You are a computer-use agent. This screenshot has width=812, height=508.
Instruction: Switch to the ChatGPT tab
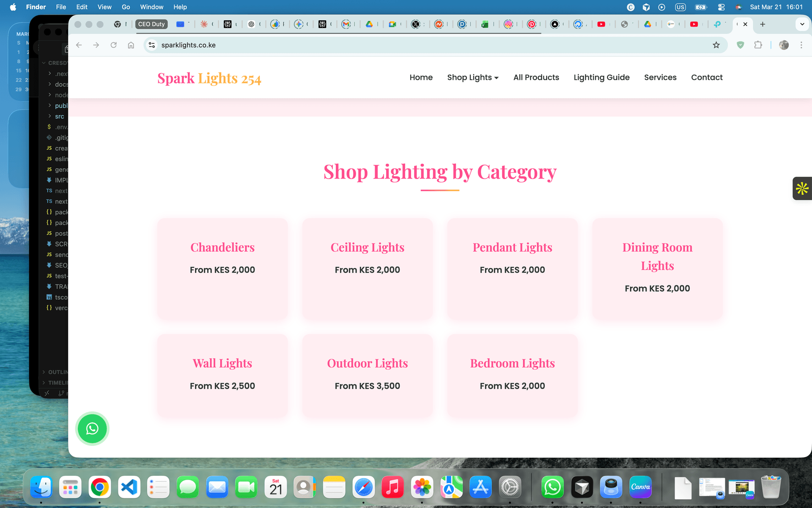[251, 24]
